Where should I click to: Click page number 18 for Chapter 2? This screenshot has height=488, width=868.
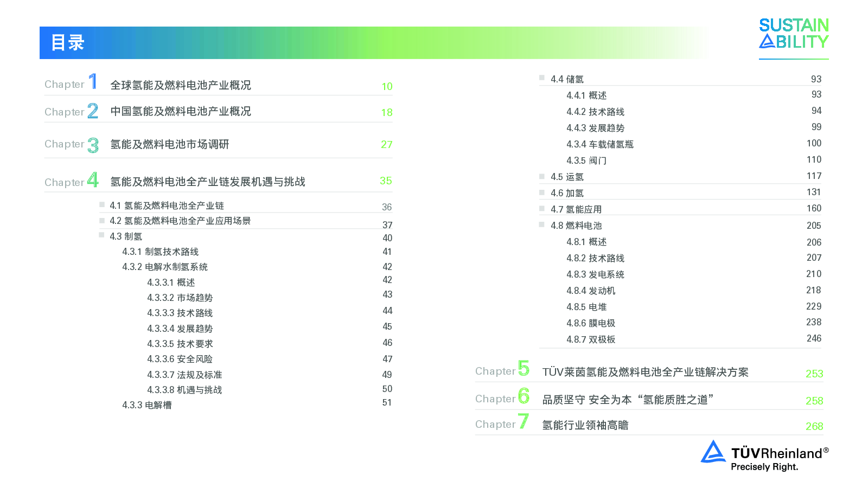coord(387,112)
